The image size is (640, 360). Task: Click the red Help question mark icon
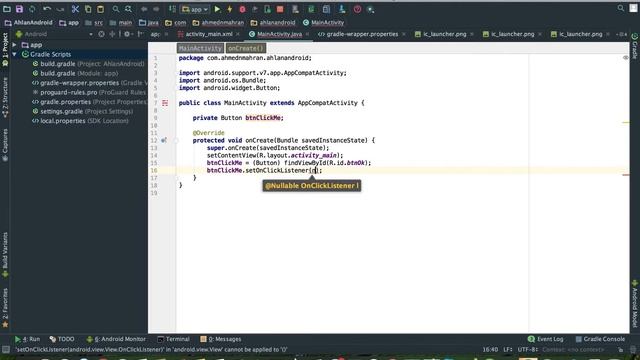357,9
